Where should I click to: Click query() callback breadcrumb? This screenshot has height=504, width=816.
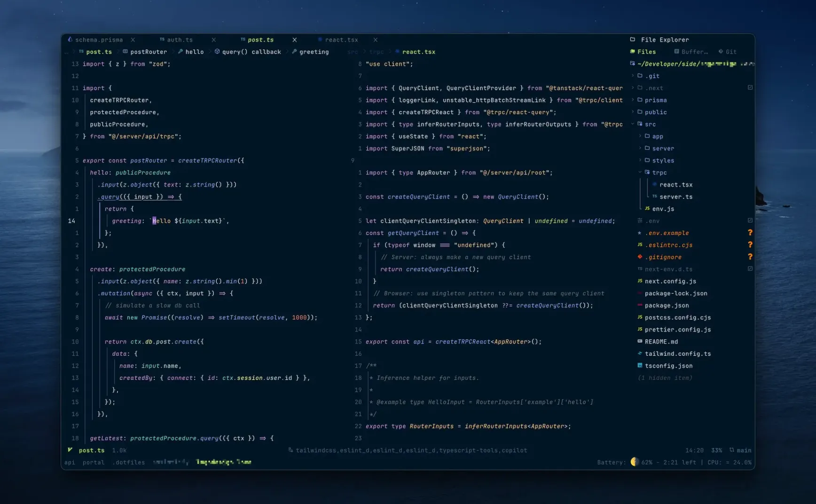point(251,52)
